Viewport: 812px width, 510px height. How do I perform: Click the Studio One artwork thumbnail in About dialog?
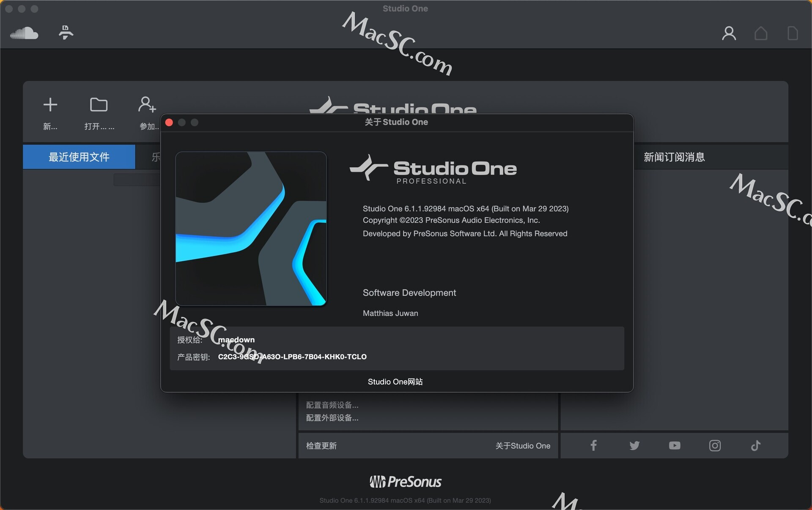pyautogui.click(x=251, y=229)
